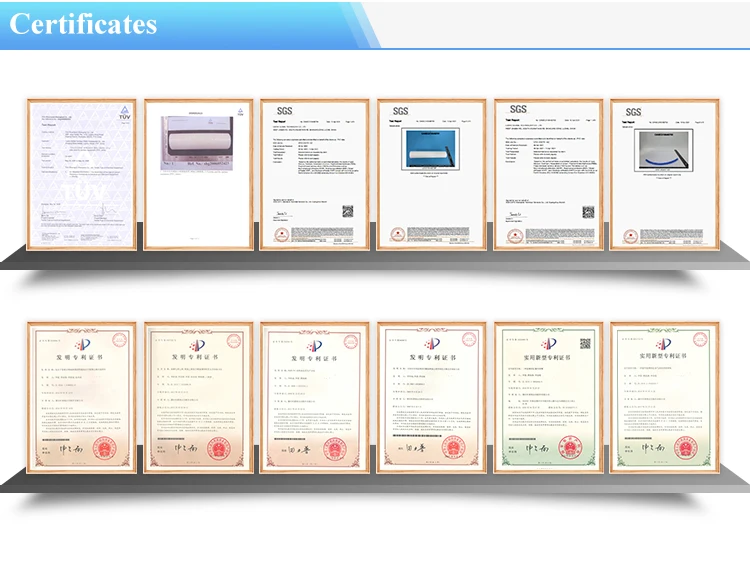This screenshot has width=750, height=566.
Task: Click the red seal on the first invention patent
Action: point(104,448)
